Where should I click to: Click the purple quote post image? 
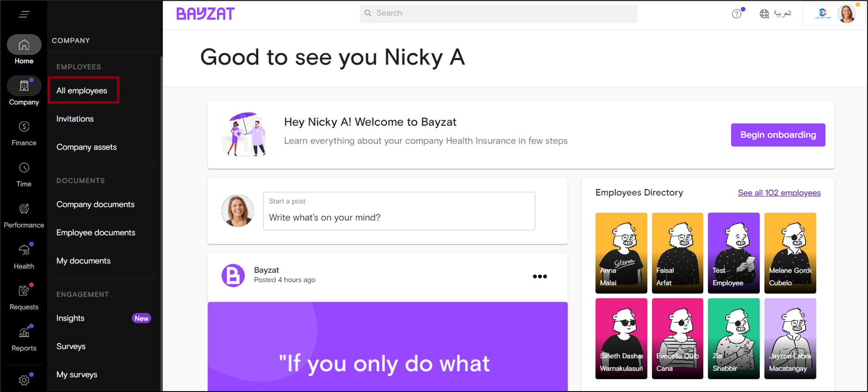click(x=388, y=347)
